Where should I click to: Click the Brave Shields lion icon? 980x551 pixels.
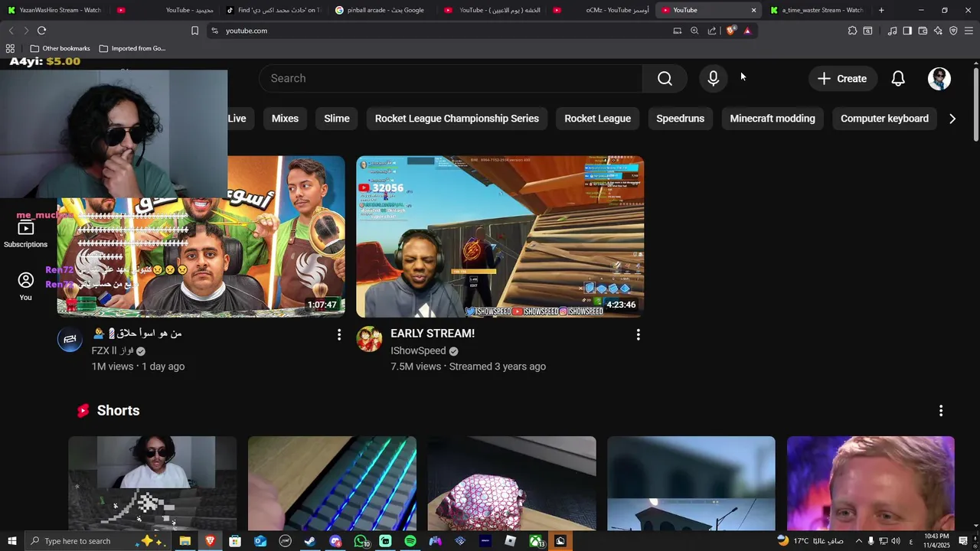[730, 31]
